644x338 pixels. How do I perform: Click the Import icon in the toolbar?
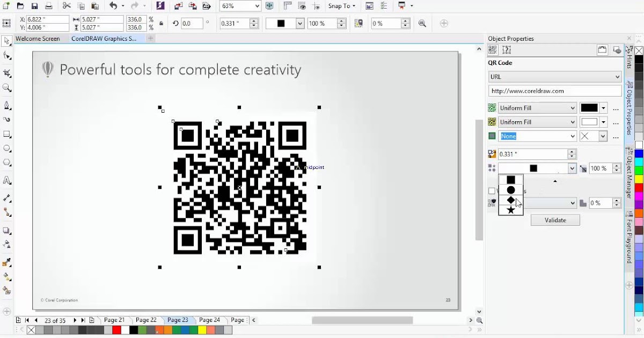point(178,6)
